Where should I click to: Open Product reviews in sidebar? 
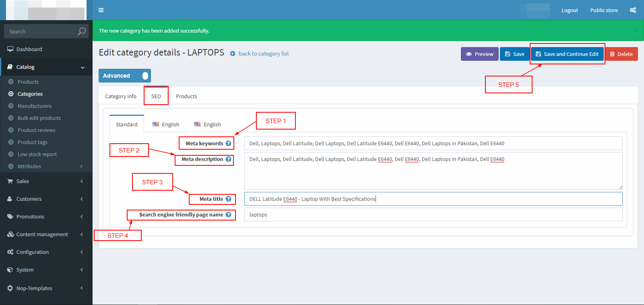click(x=37, y=130)
